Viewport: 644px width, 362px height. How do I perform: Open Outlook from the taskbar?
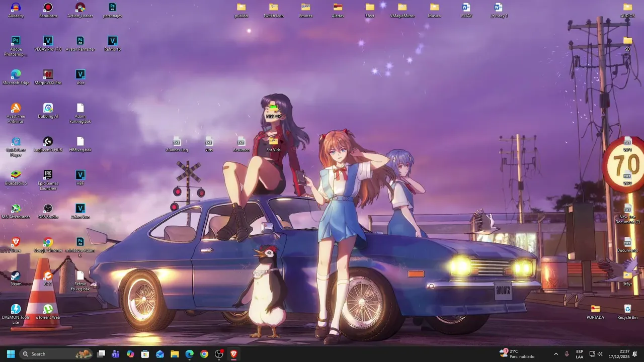[160, 354]
